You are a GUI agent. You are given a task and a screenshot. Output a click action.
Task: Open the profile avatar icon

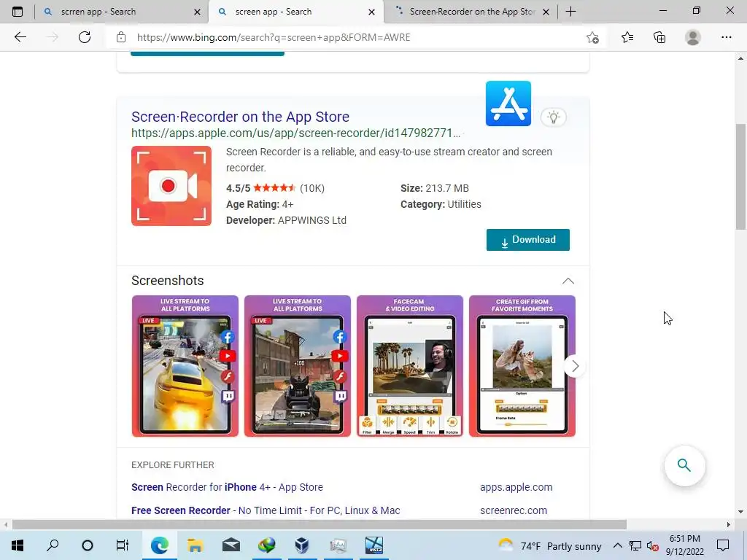click(692, 37)
